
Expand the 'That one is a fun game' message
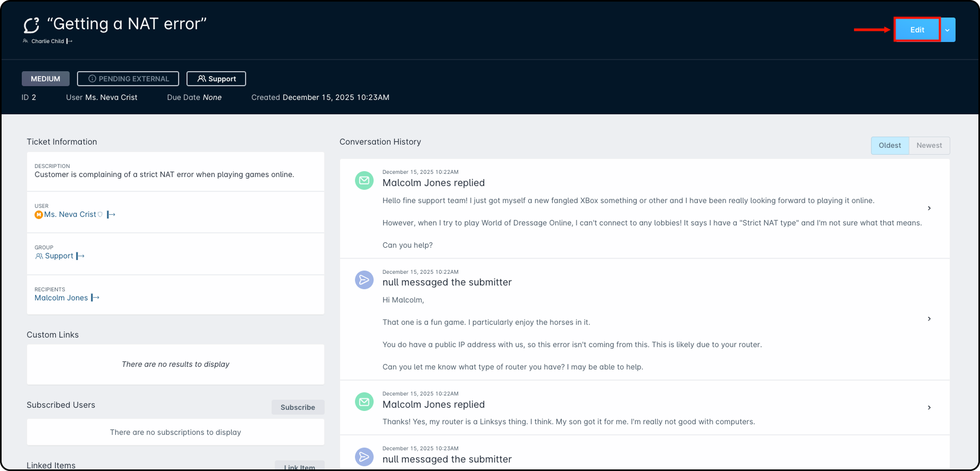point(929,319)
